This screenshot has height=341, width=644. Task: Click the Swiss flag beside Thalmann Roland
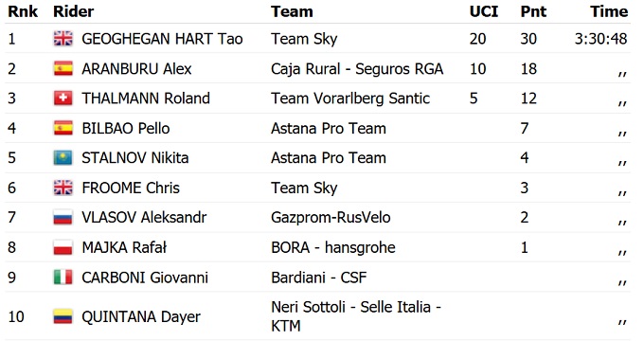pyautogui.click(x=63, y=99)
